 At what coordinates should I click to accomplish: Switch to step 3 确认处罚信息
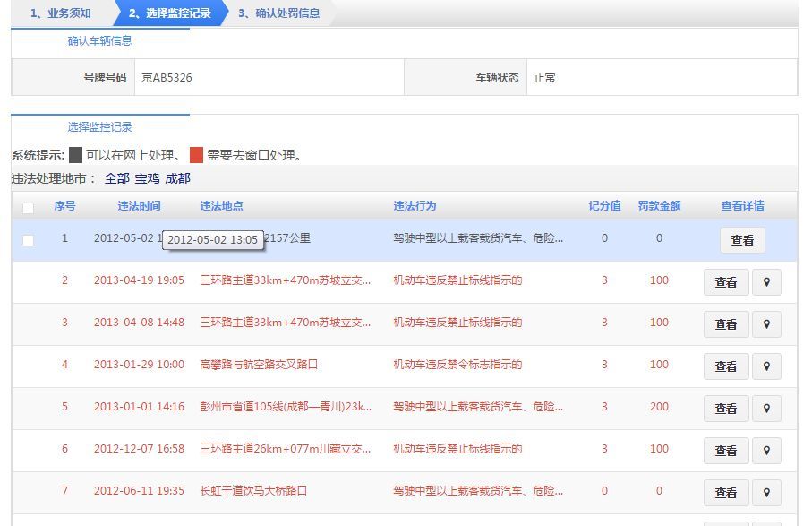click(278, 13)
